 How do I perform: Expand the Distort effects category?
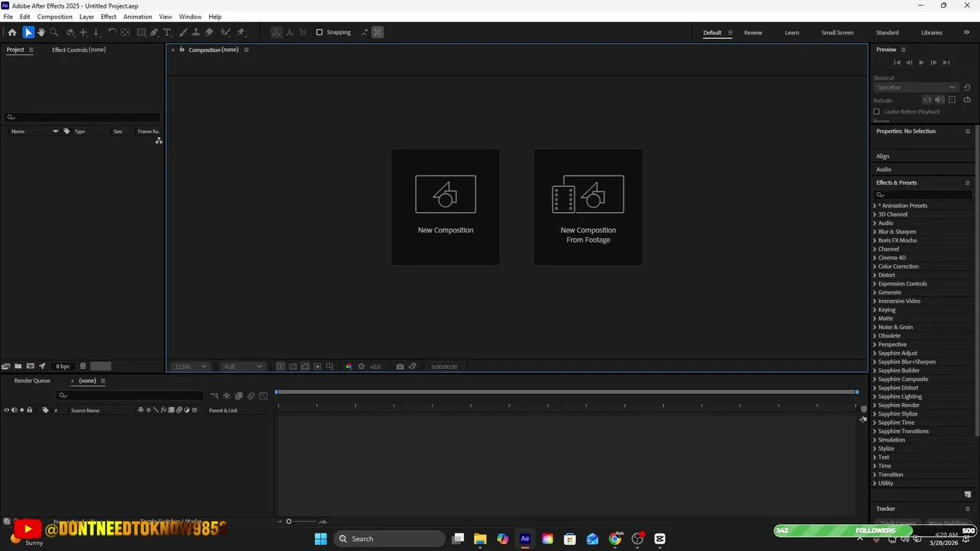[x=874, y=275]
